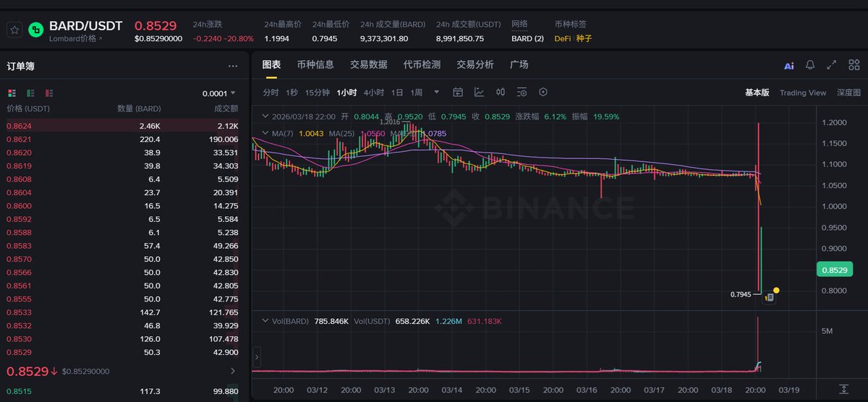
Task: Select the 0.8533 sell order price
Action: [19, 312]
